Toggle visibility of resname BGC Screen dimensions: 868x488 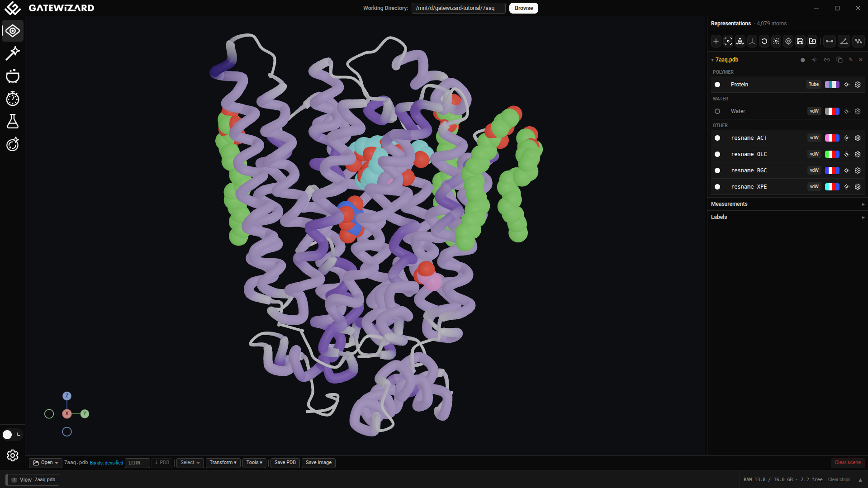point(717,171)
